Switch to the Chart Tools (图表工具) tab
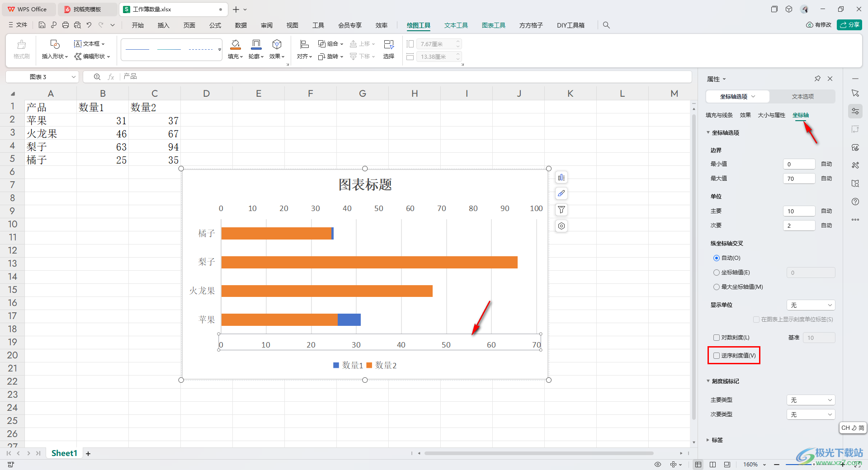Screen dimensions: 868x470 [493, 25]
